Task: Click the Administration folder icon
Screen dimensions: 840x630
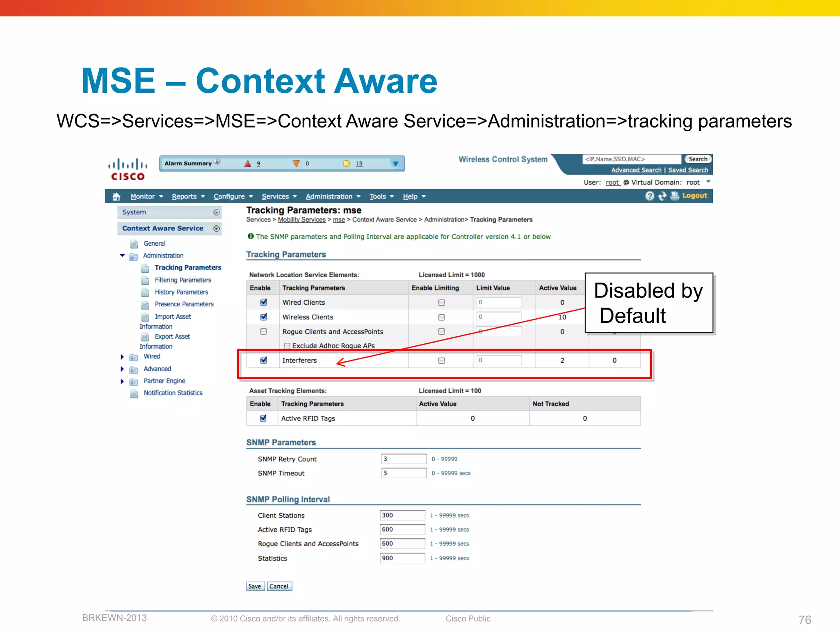Action: click(x=134, y=256)
